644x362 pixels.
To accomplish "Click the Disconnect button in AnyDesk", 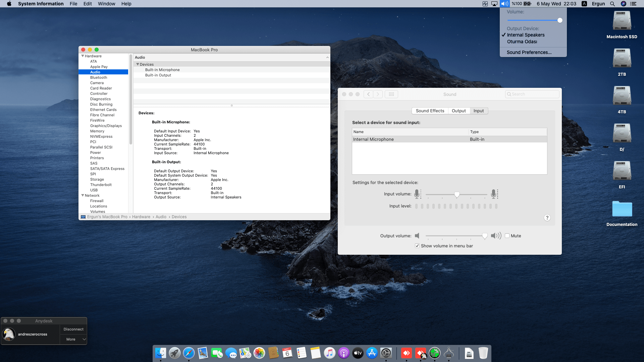I will point(73,329).
